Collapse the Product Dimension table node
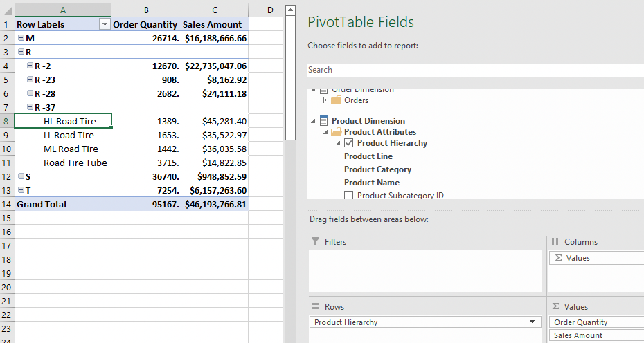This screenshot has height=343, width=644. coord(313,121)
